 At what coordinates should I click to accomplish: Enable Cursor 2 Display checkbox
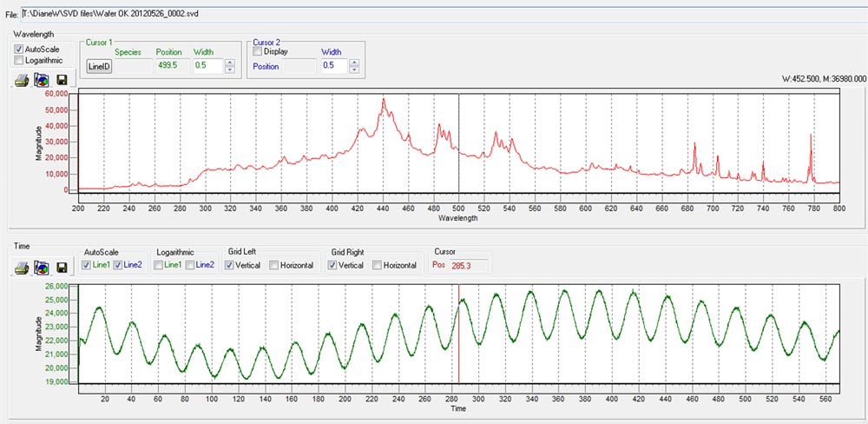click(258, 51)
